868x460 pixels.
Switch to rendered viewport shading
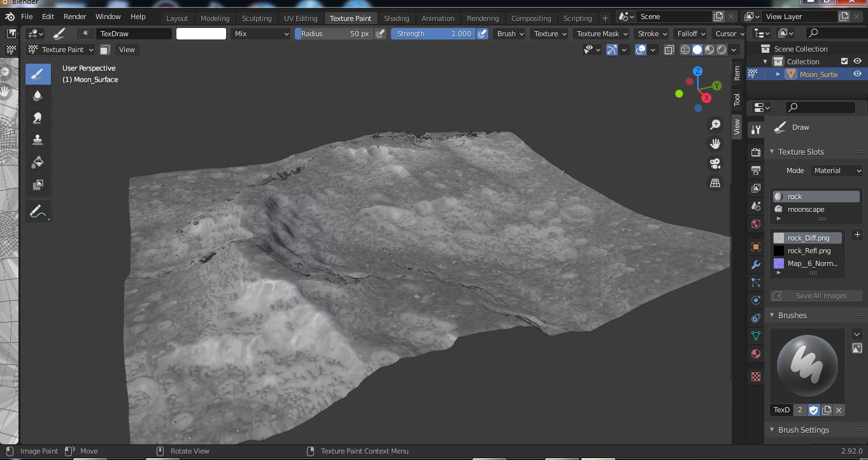(x=722, y=50)
